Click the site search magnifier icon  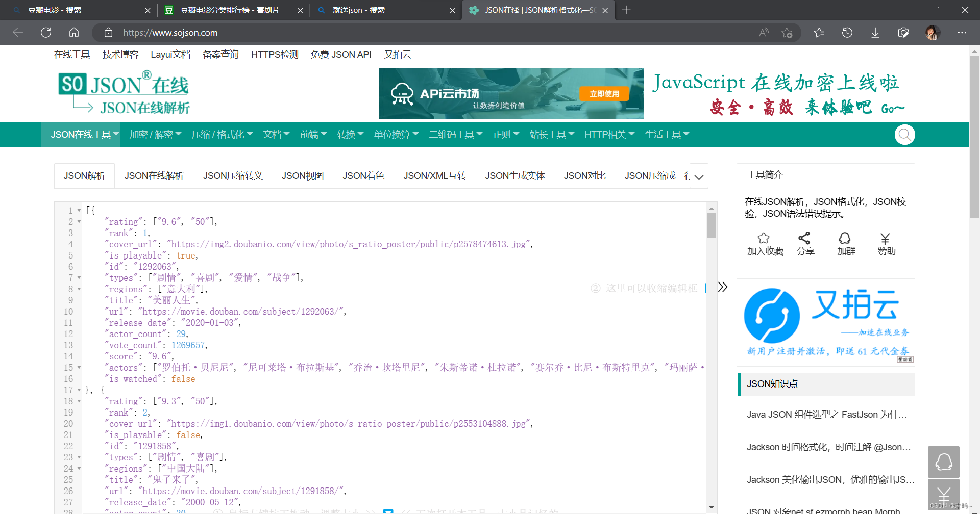click(905, 135)
